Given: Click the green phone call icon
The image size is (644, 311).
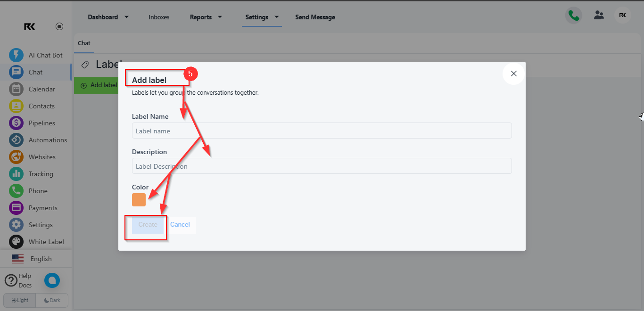Looking at the screenshot, I should tap(573, 16).
